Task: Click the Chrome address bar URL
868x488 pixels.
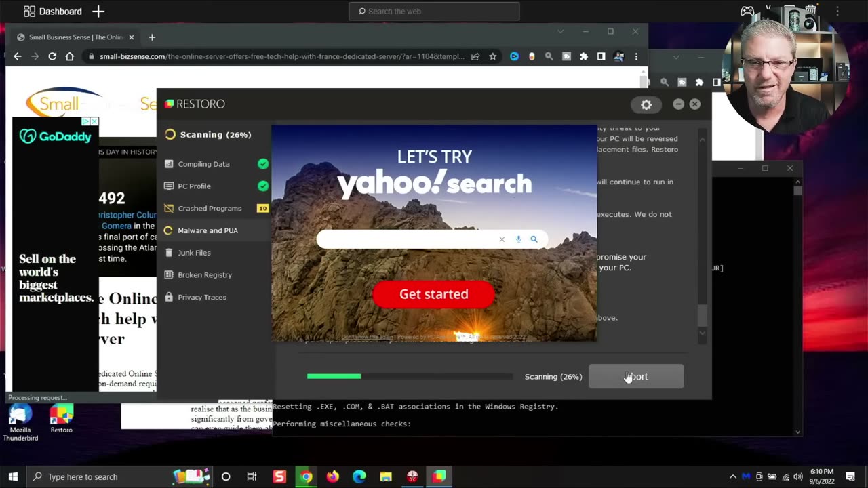Action: point(281,56)
